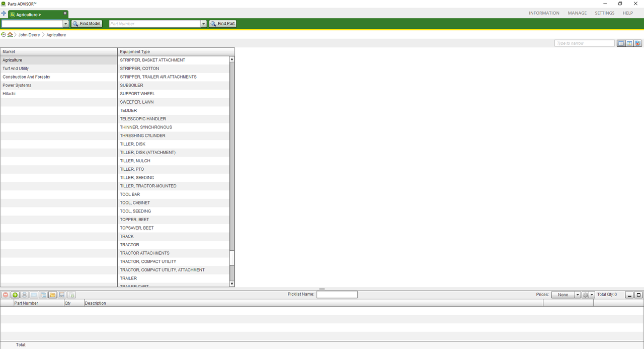
Task: Open the INFORMATION menu
Action: [544, 13]
